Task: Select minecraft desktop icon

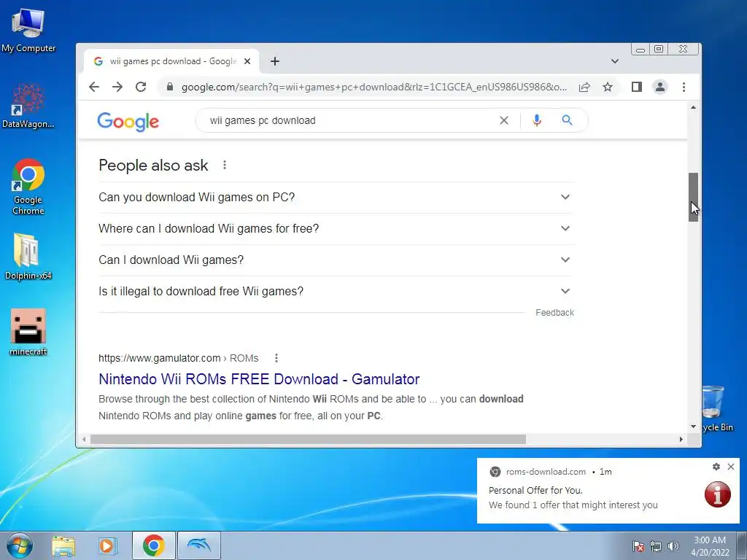Action: pyautogui.click(x=28, y=332)
